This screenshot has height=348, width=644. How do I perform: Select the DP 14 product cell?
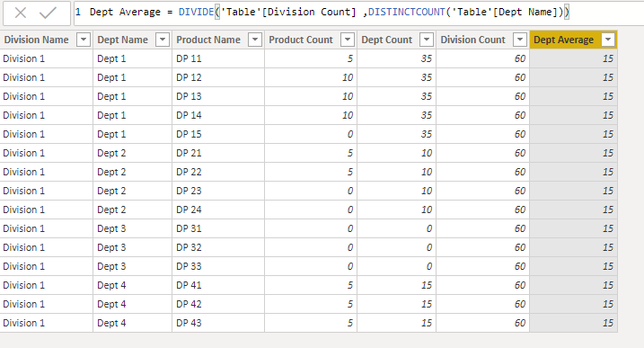[x=218, y=115]
